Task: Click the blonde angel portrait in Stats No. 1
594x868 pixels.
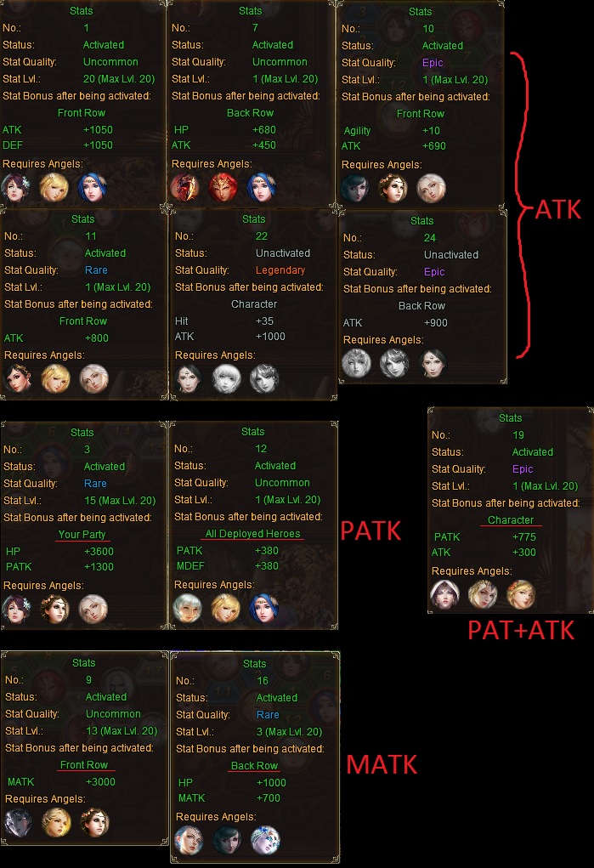Action: (x=54, y=187)
